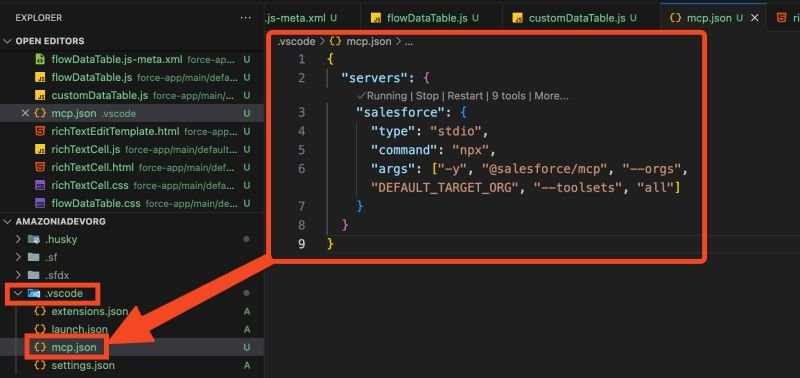This screenshot has height=378, width=800.
Task: Select mcp.json in the file tree
Action: (x=132, y=347)
